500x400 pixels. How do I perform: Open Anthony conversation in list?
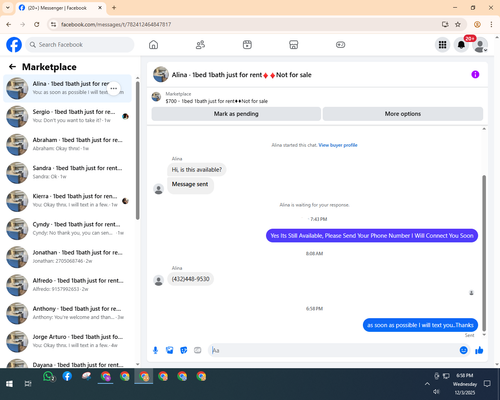point(68,313)
